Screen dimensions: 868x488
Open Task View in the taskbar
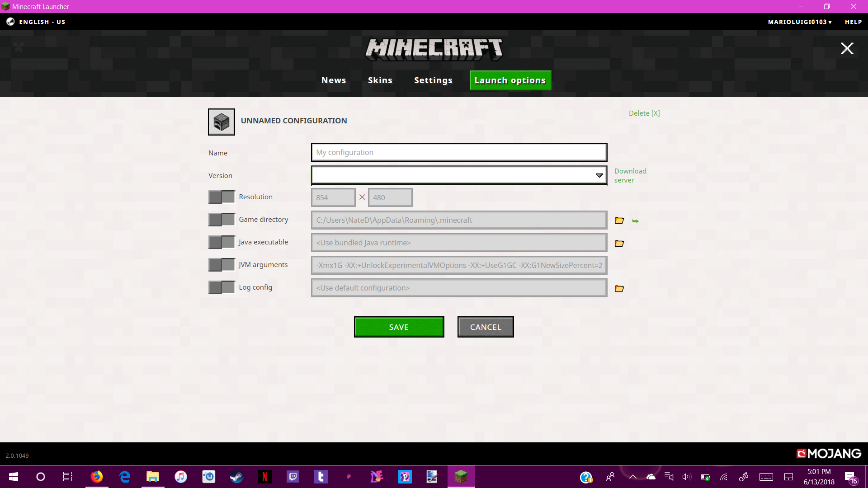tap(68, 477)
